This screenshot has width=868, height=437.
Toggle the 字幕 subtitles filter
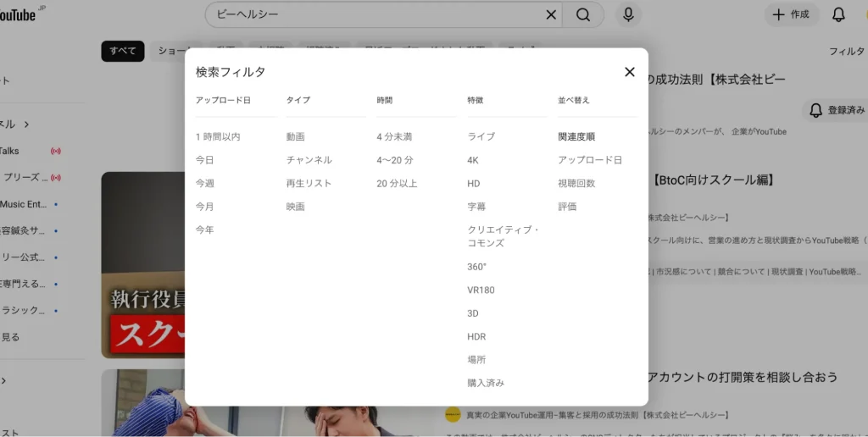tap(476, 207)
